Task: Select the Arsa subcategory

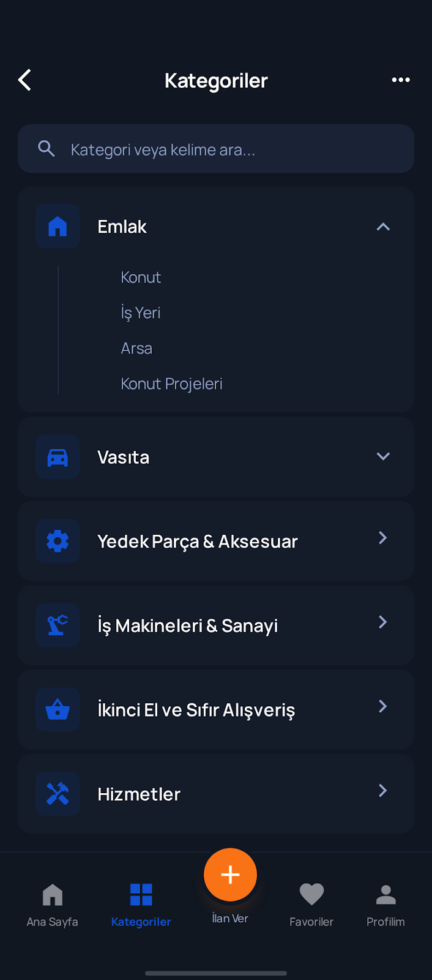Action: [x=136, y=348]
